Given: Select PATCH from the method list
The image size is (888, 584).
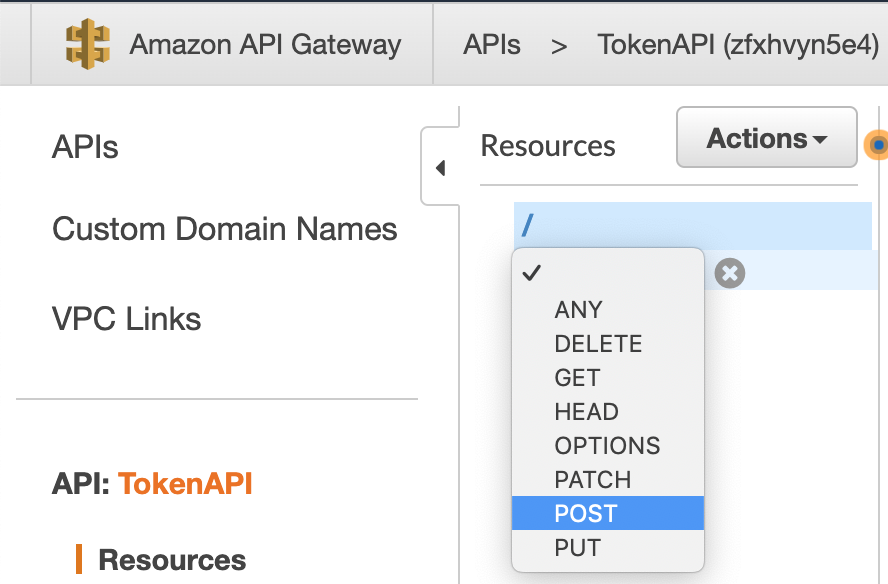Looking at the screenshot, I should point(592,480).
